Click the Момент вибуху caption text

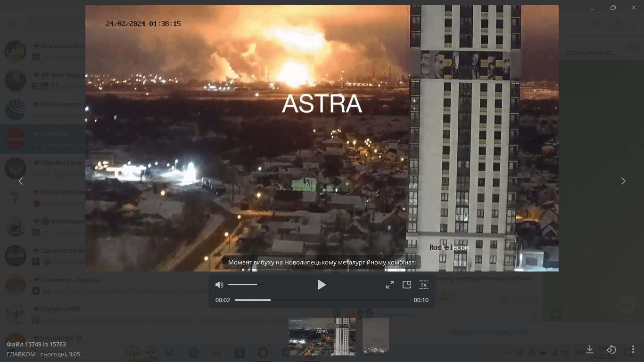point(322,262)
